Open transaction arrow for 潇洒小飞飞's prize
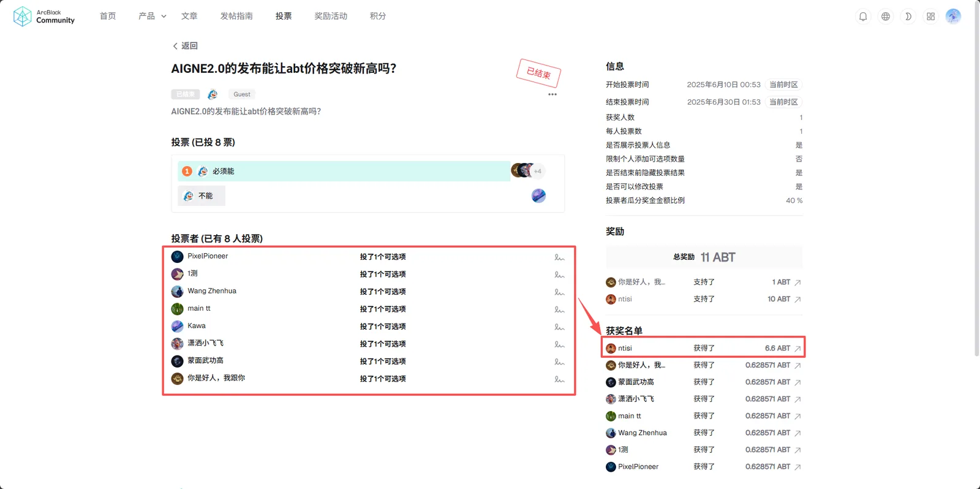The width and height of the screenshot is (980, 489). point(797,400)
